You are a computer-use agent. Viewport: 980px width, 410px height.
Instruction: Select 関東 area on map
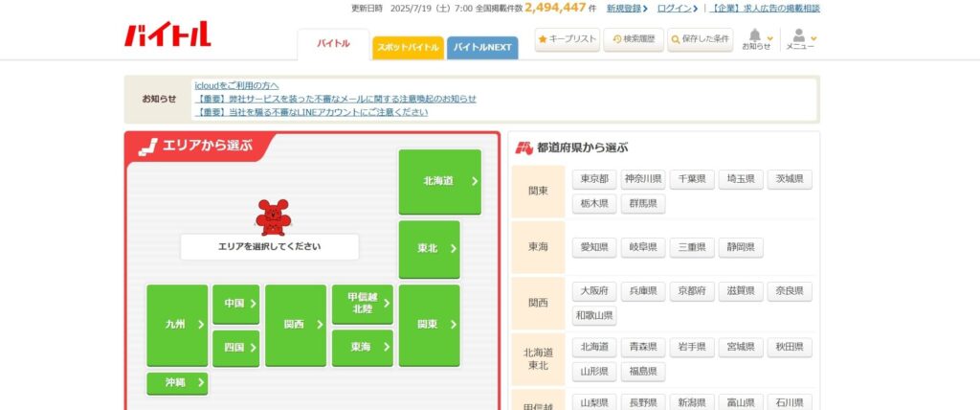[429, 325]
